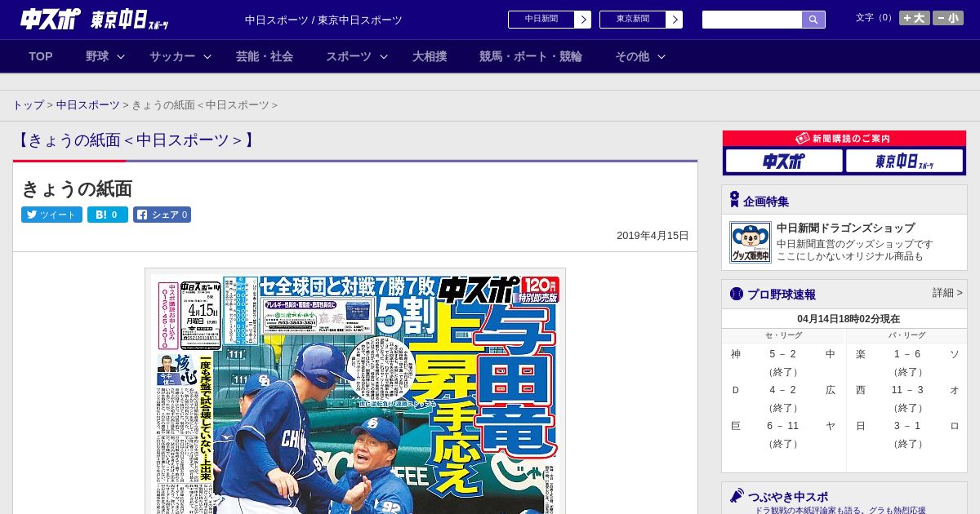Open the 大相撲 menu item
980x514 pixels.
(x=430, y=56)
